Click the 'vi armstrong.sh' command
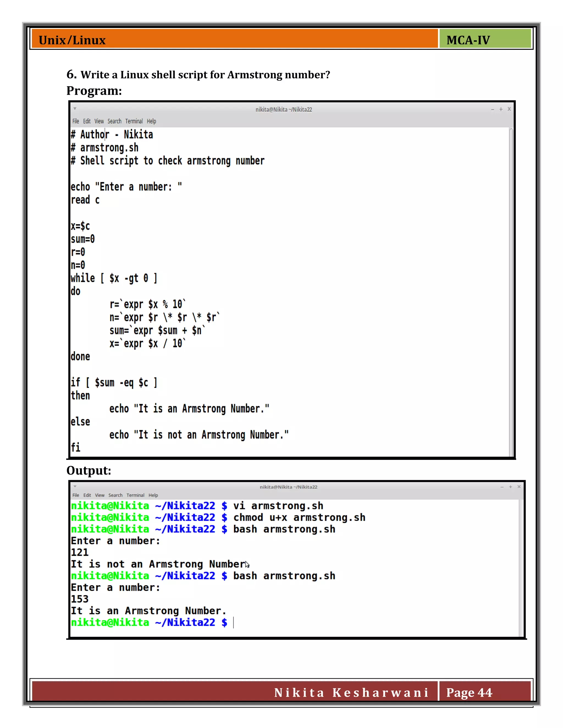The width and height of the screenshot is (563, 728). 278,506
